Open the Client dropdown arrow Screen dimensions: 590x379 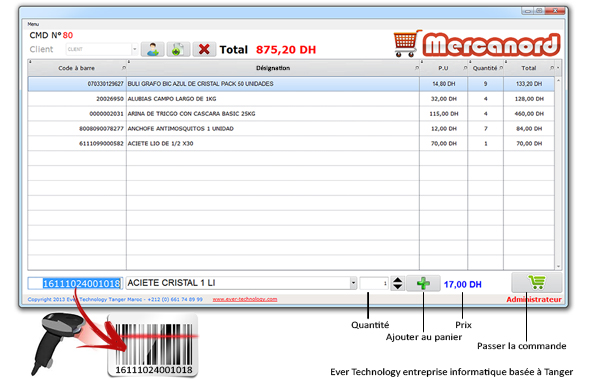tap(134, 49)
